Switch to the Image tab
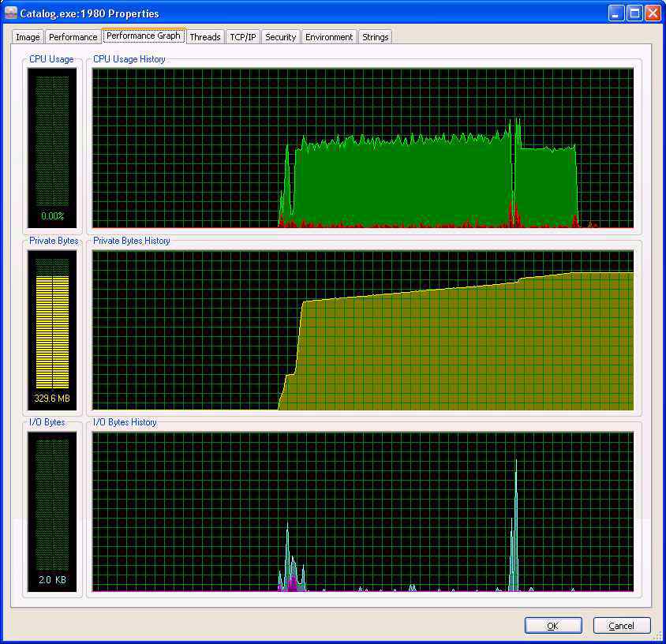This screenshot has height=644, width=666. (28, 37)
